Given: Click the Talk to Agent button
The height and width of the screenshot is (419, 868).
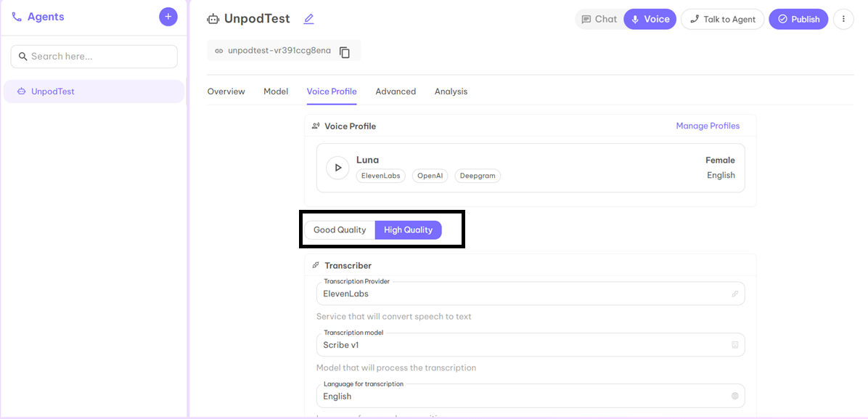Looking at the screenshot, I should click(722, 19).
